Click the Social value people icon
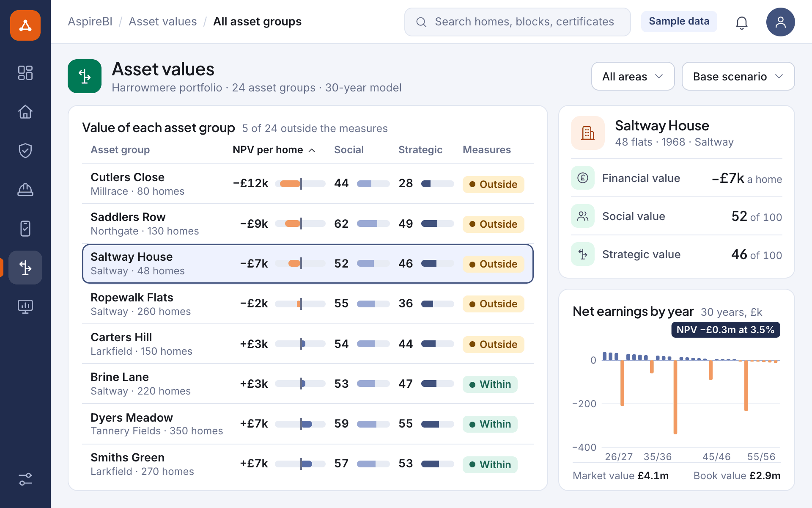Image resolution: width=812 pixels, height=508 pixels. [583, 216]
